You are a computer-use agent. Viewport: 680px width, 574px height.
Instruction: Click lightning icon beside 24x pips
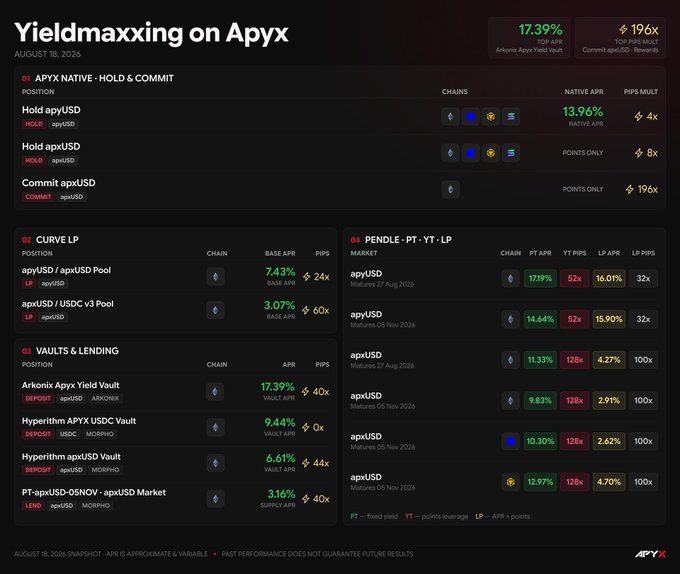(x=307, y=277)
